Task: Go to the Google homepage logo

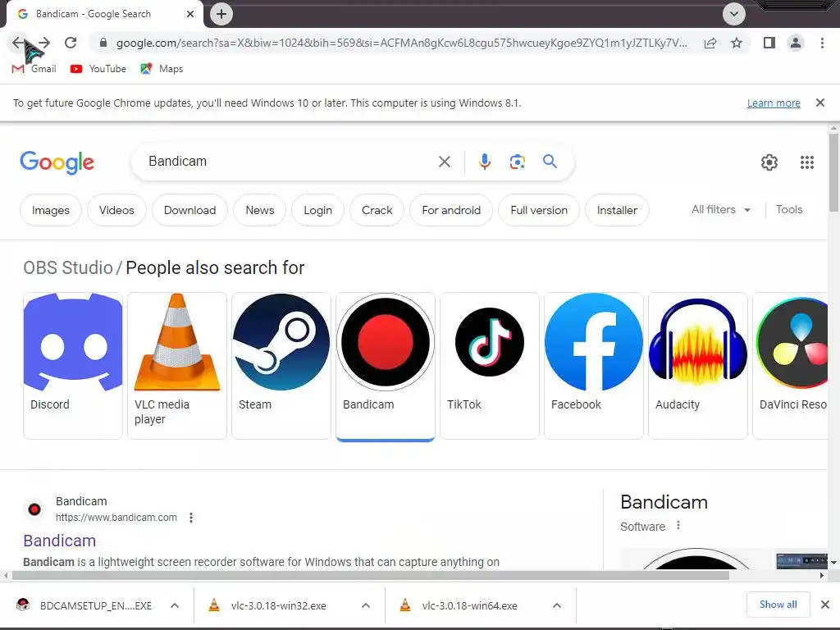Action: [x=57, y=162]
